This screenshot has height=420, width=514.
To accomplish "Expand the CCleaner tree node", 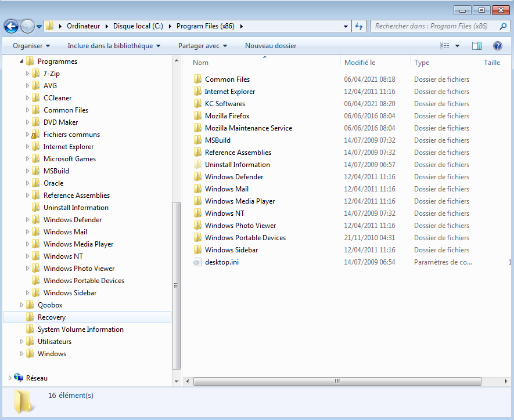I will tap(27, 97).
